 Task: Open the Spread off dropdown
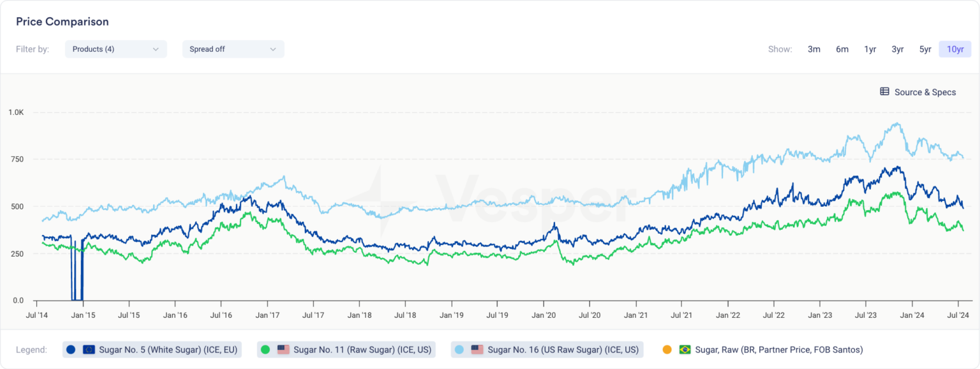click(x=233, y=49)
